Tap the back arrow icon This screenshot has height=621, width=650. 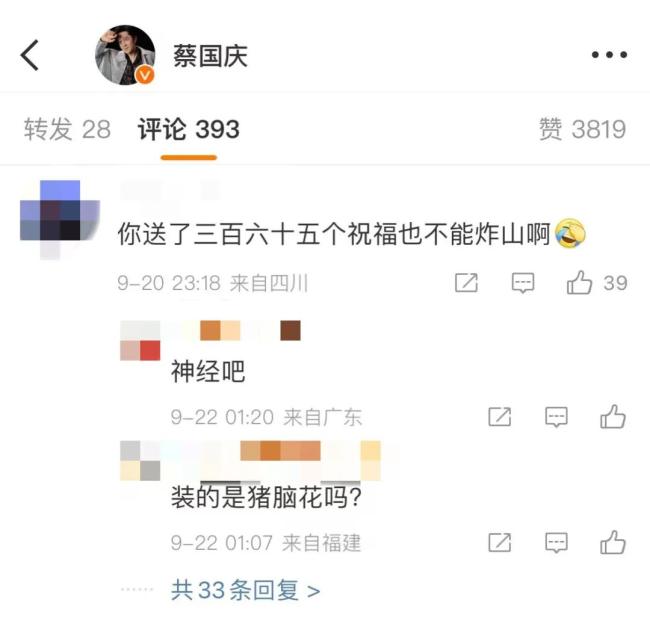(29, 55)
